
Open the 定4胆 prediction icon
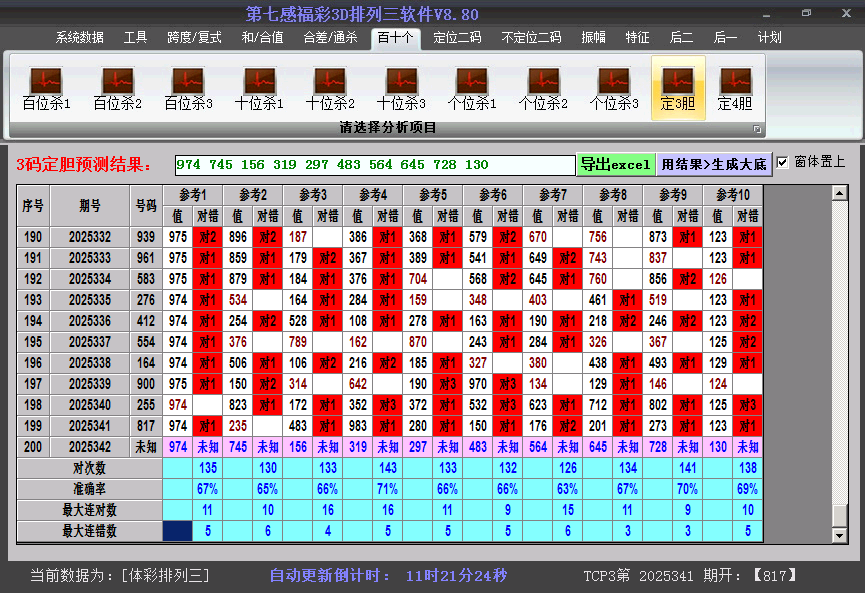click(x=735, y=88)
